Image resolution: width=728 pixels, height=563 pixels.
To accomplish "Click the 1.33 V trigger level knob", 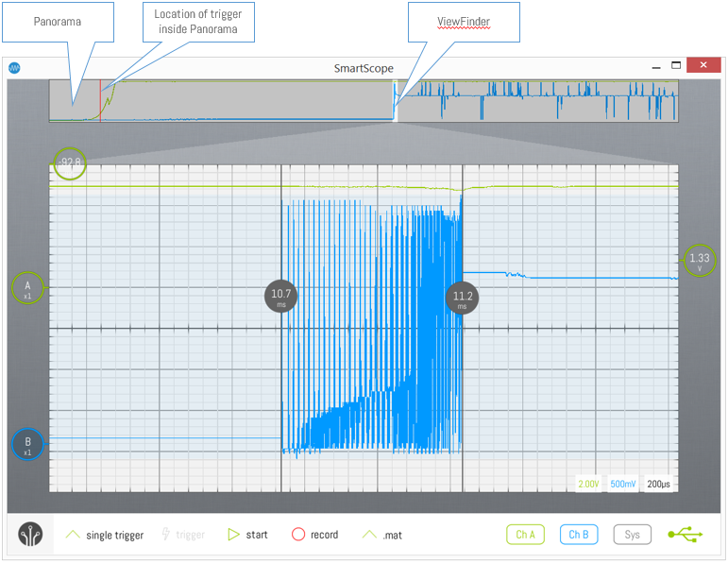I will (700, 260).
